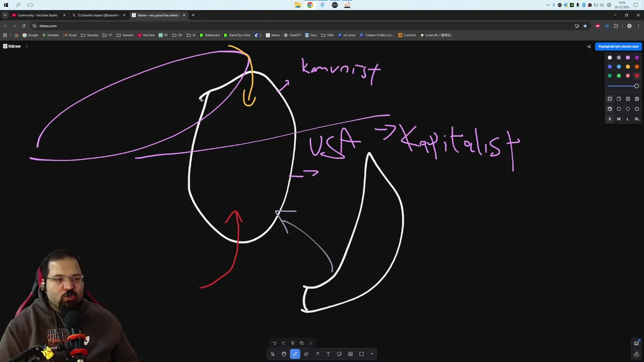Screen dimensions: 644x362
Task: Open browser extensions puzzle icon
Action: click(x=616, y=26)
